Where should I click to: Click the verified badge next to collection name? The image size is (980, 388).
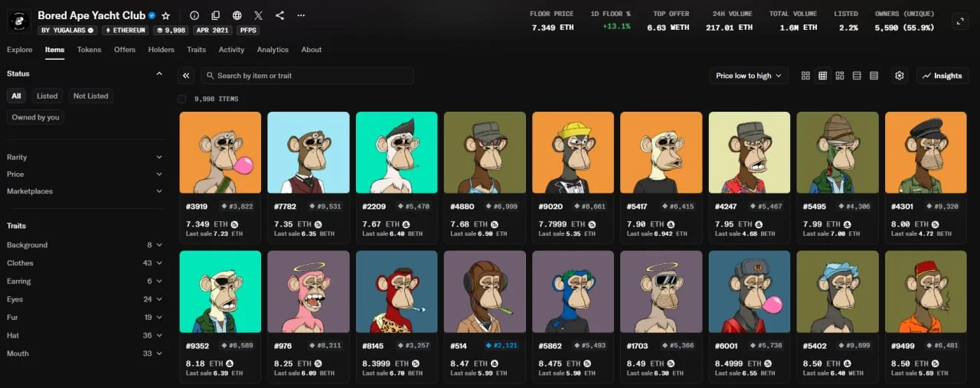click(152, 15)
